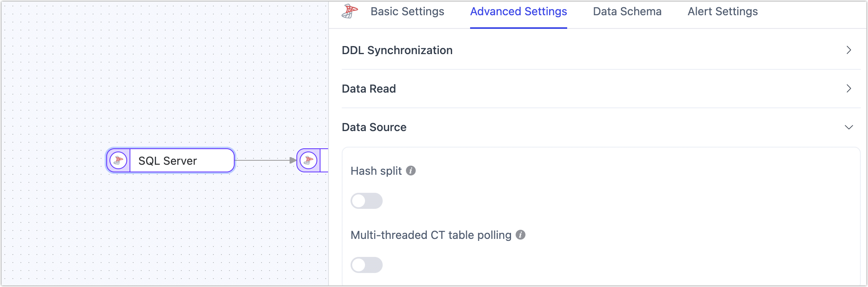
Task: Click the database icon on the target node
Action: pos(308,160)
